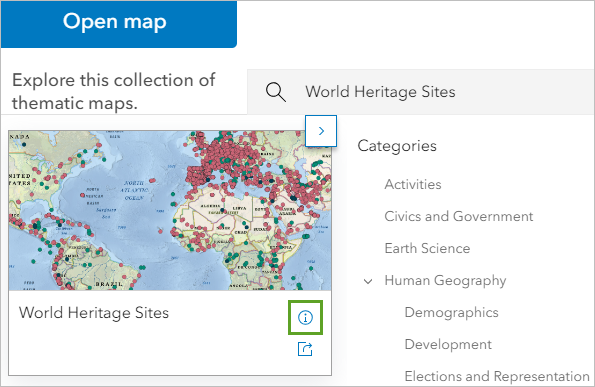
Task: Click the Explore this collection description text
Action: click(x=113, y=91)
